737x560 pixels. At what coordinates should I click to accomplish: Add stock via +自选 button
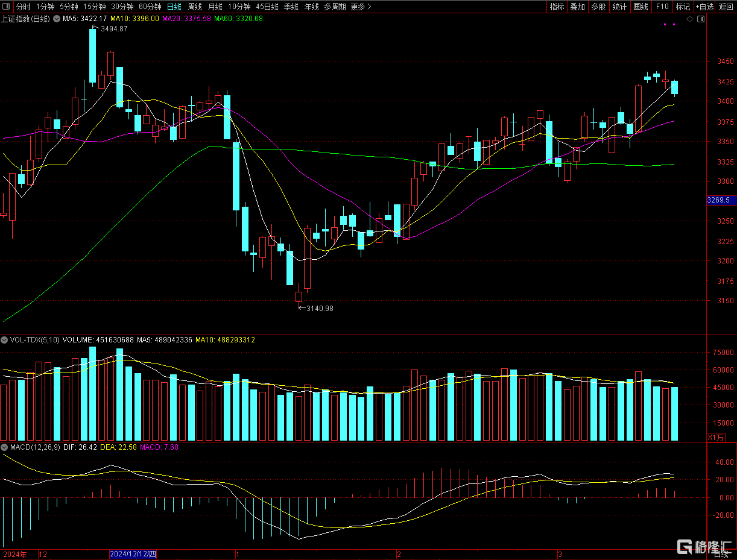(x=704, y=7)
